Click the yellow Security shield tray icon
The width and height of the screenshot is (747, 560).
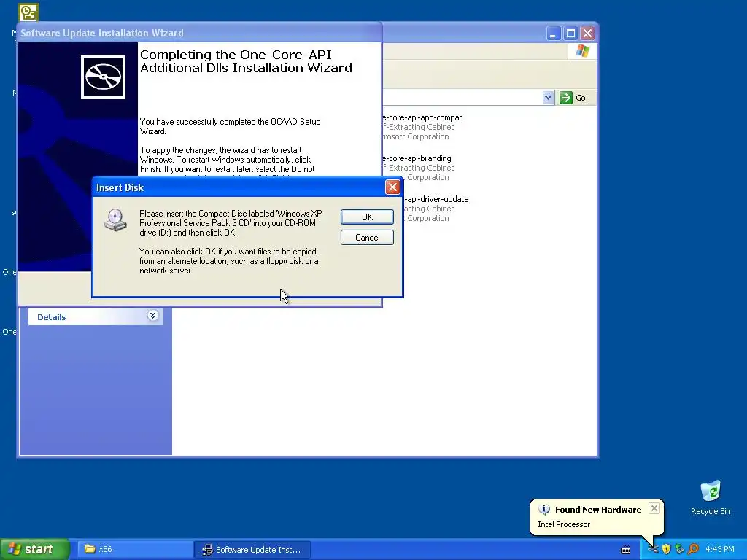[666, 550]
